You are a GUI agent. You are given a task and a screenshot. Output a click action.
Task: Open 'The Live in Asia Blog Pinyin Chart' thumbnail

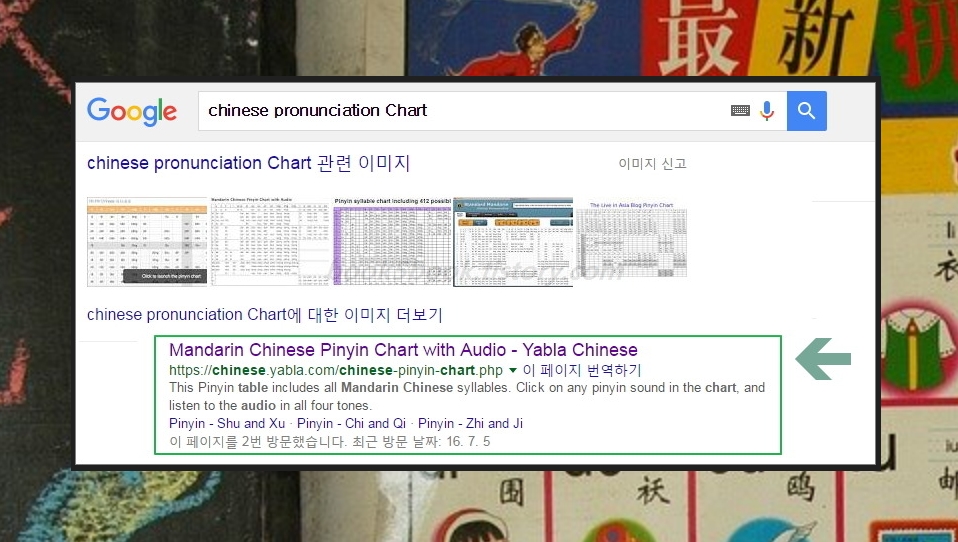(x=632, y=240)
